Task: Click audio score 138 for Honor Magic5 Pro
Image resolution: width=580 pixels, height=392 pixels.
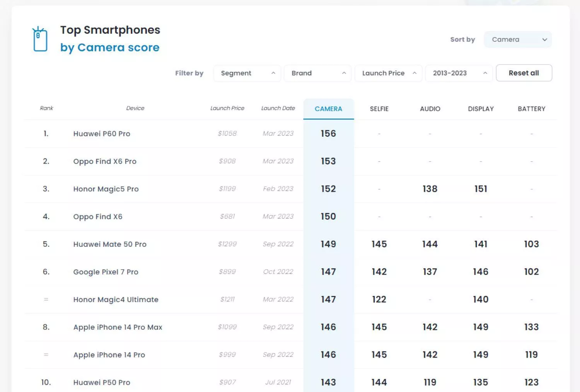Action: (x=430, y=189)
